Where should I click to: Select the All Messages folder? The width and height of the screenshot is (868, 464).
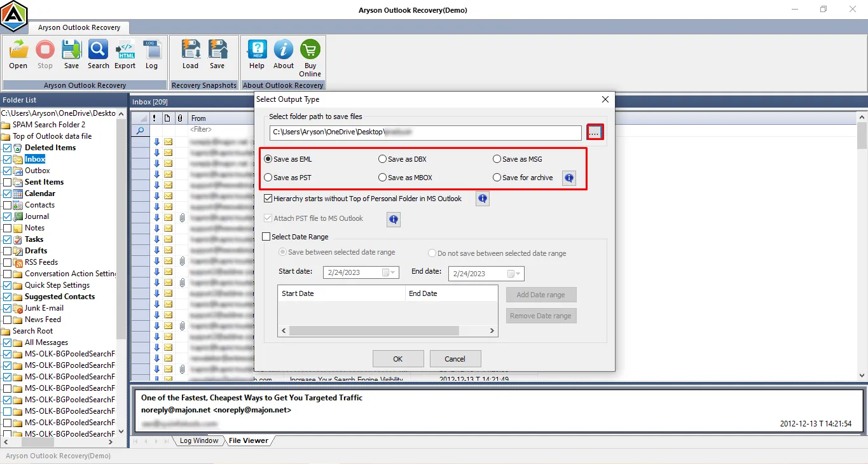coord(46,342)
